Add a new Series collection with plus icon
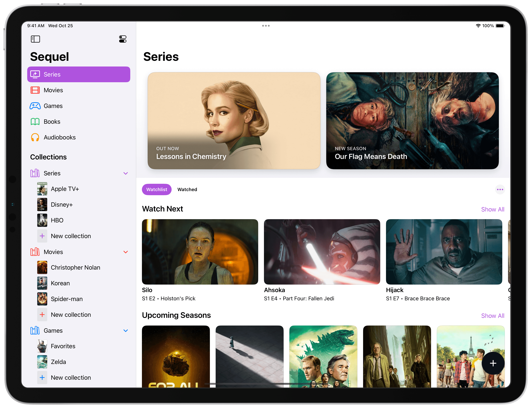 tap(42, 236)
